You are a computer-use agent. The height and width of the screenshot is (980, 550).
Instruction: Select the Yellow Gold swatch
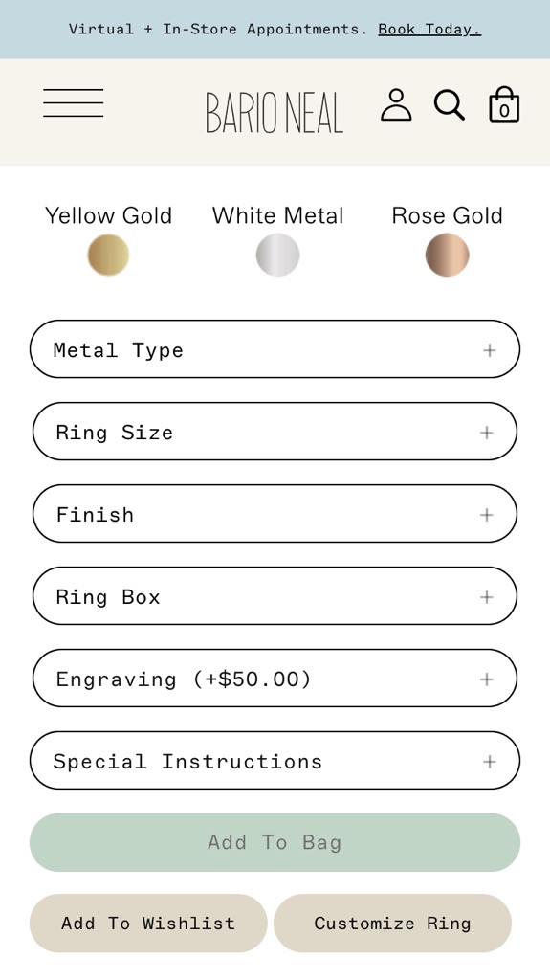[x=108, y=255]
